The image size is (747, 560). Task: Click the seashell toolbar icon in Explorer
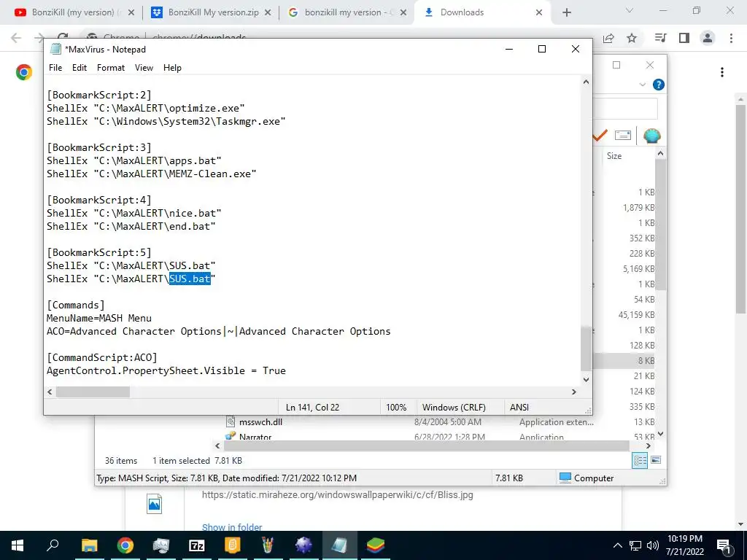(x=651, y=136)
